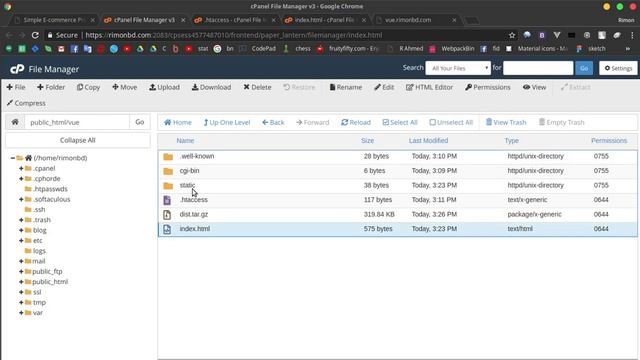The height and width of the screenshot is (360, 640).
Task: Open Chrome menu three-dot icon
Action: 632,36
